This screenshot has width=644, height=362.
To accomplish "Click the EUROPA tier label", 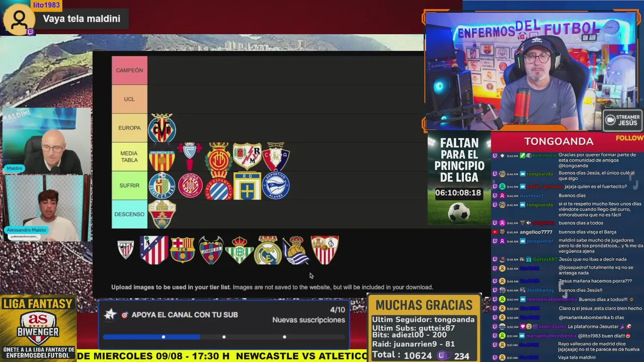I will pyautogui.click(x=129, y=128).
